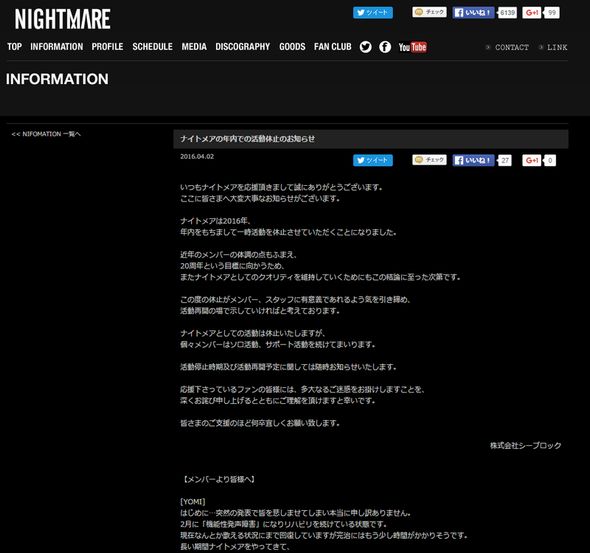The image size is (590, 553).
Task: Go to TOP menu item
Action: 14,47
